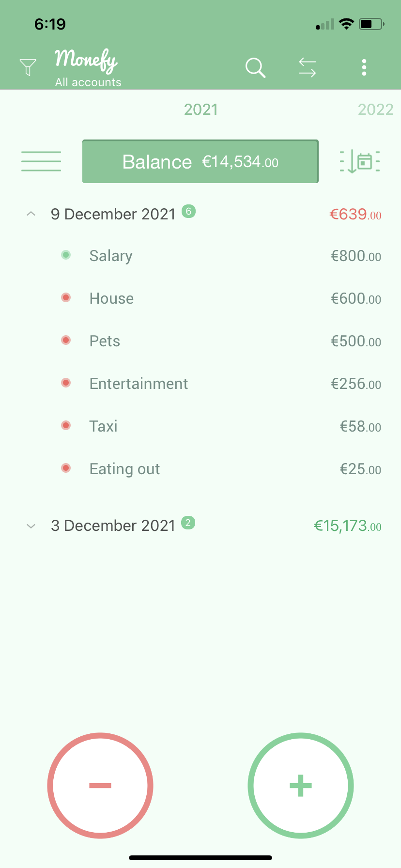Viewport: 401px width, 868px height.
Task: Add expense with red minus button
Action: [x=100, y=785]
